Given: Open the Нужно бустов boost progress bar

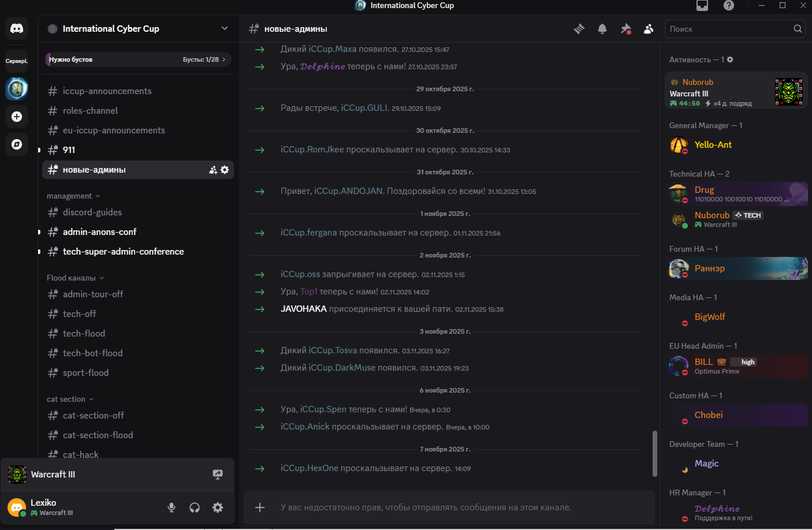Looking at the screenshot, I should pyautogui.click(x=139, y=59).
